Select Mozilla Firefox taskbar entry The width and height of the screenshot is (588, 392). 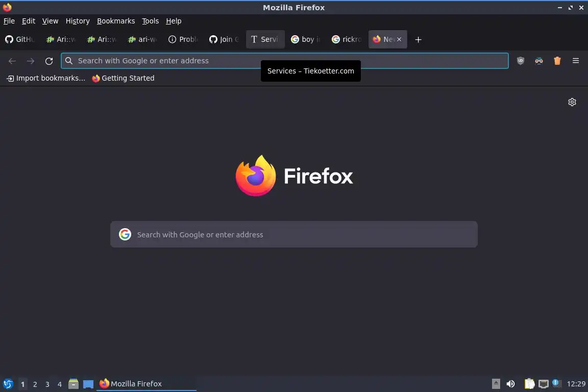[x=146, y=384]
